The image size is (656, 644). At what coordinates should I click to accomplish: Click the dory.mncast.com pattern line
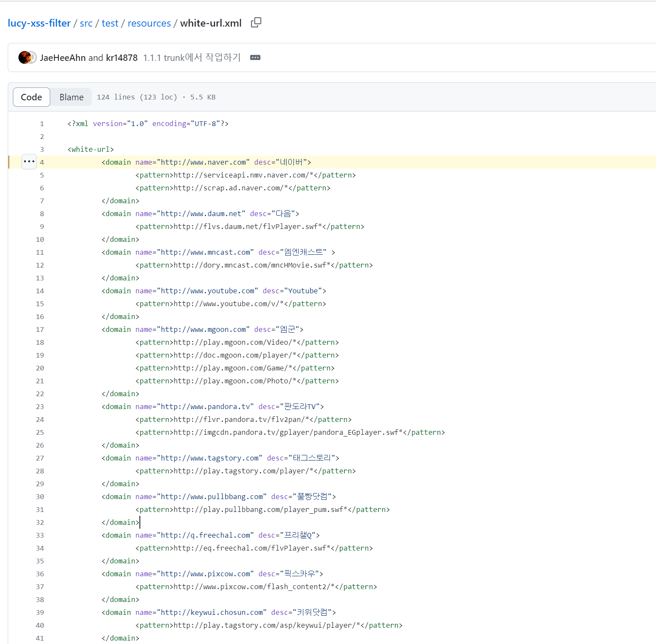pyautogui.click(x=254, y=265)
